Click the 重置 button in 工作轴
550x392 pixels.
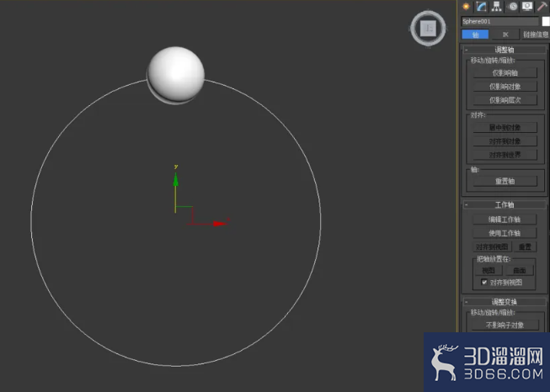click(x=525, y=247)
